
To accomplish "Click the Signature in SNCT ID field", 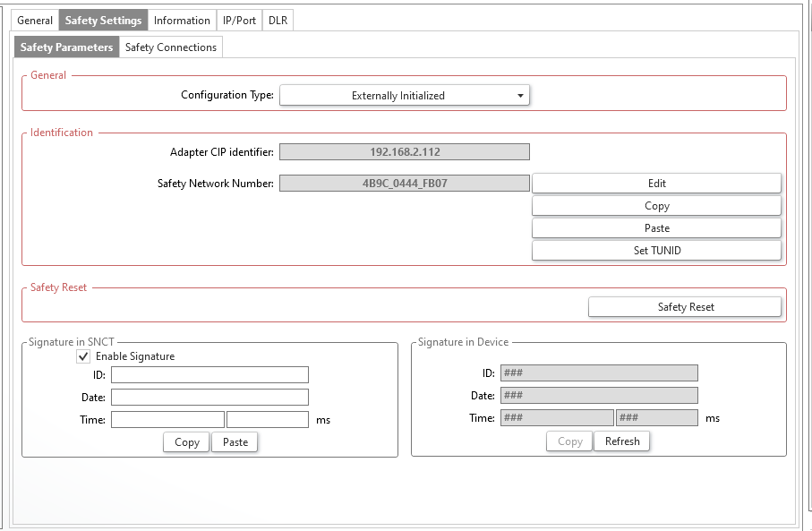I will (209, 374).
